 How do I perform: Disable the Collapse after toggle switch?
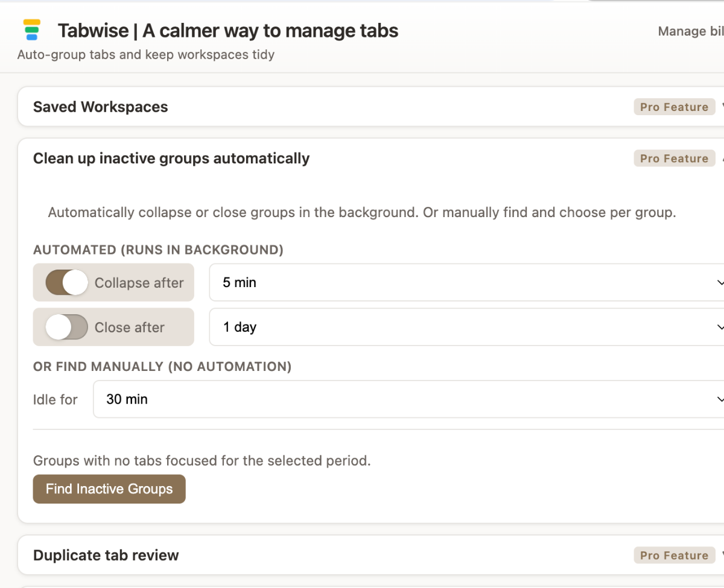click(x=67, y=282)
